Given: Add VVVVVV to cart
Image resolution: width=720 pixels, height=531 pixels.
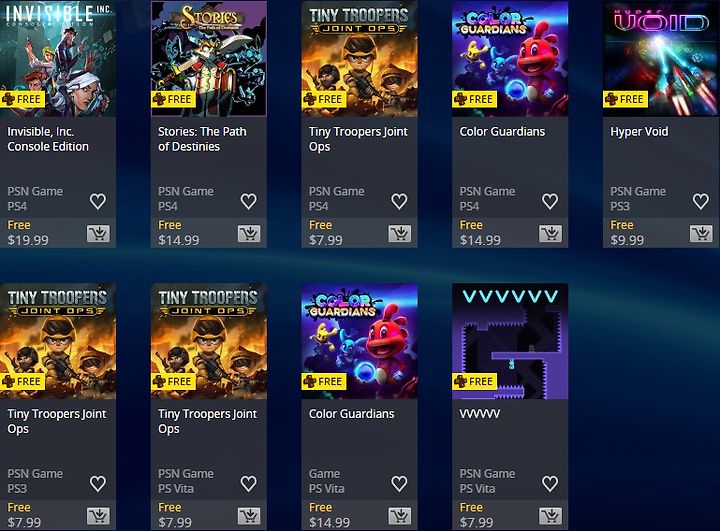Looking at the screenshot, I should (550, 516).
